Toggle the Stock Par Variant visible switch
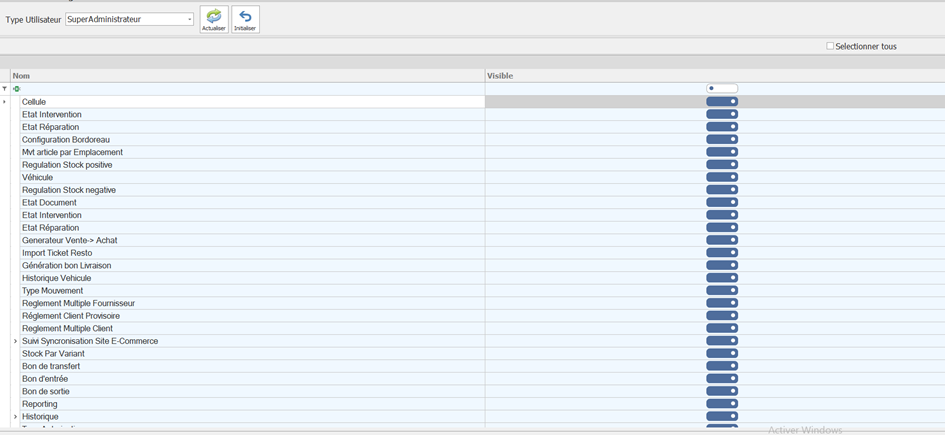The width and height of the screenshot is (945, 435). (721, 353)
